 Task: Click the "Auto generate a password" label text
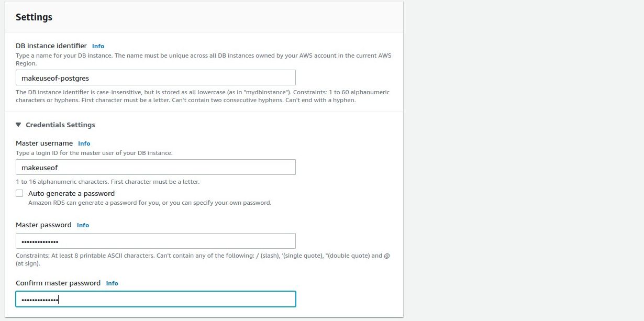coord(71,194)
